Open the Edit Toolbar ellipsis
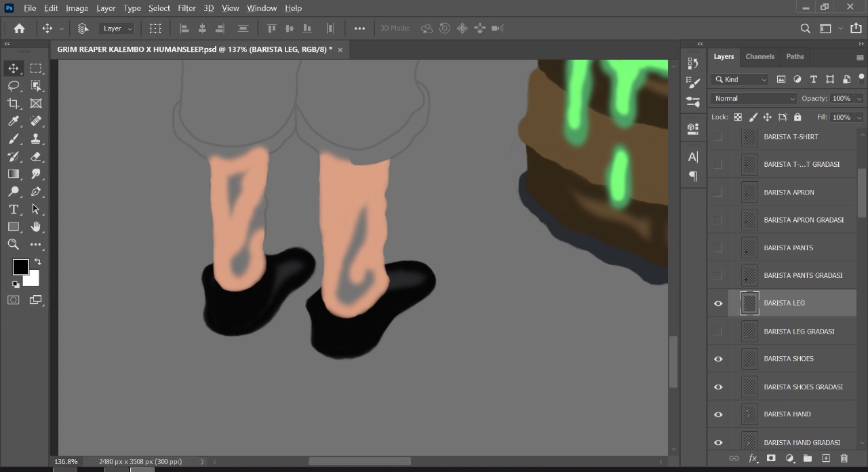 pos(36,245)
